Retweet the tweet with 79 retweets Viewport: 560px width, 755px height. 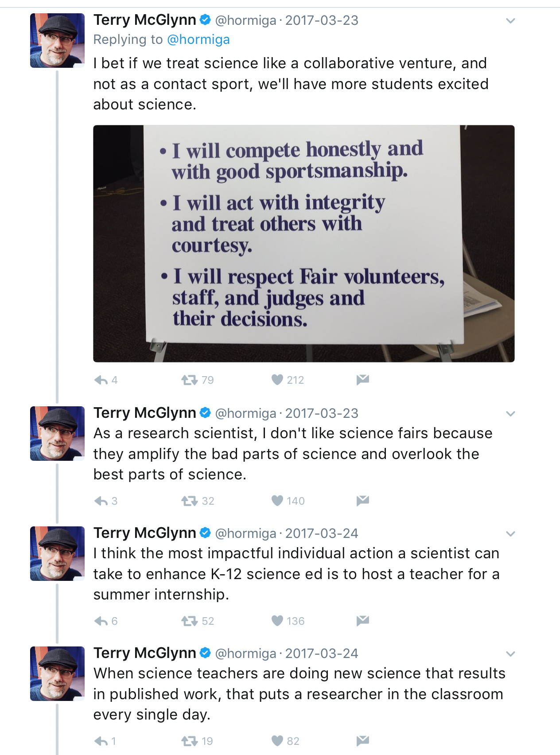pyautogui.click(x=189, y=380)
